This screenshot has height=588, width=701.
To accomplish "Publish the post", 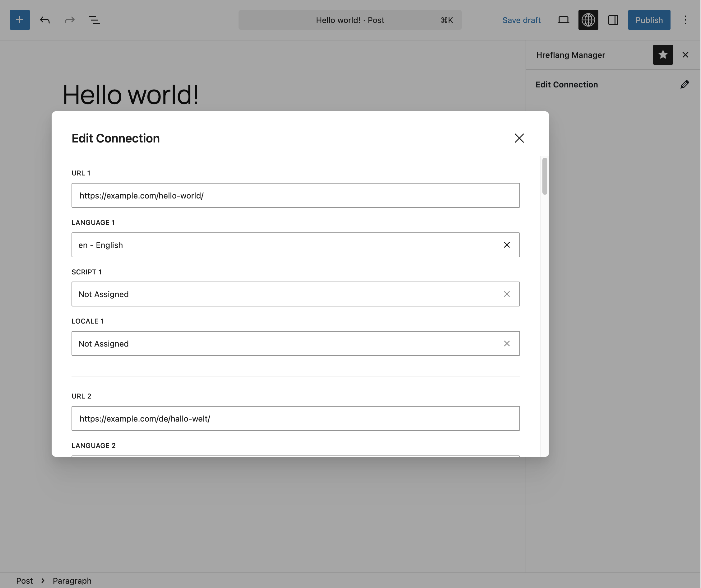I will click(x=648, y=20).
